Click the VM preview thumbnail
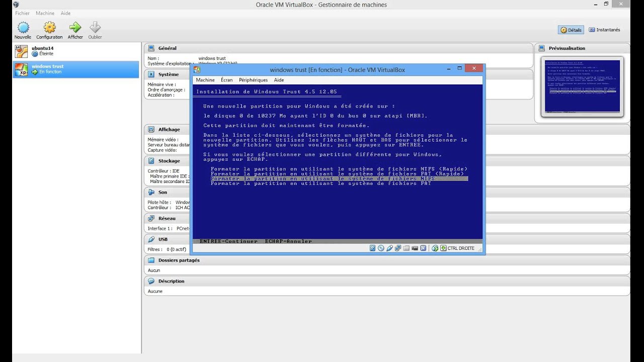The width and height of the screenshot is (644, 362). (582, 86)
